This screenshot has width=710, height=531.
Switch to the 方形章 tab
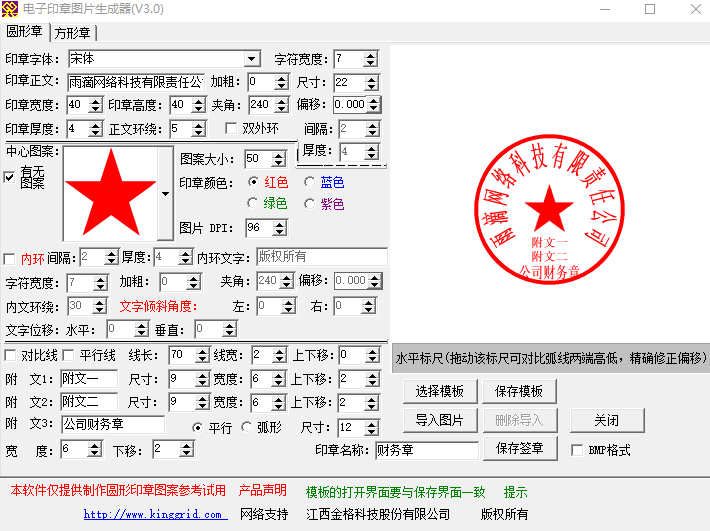(73, 33)
